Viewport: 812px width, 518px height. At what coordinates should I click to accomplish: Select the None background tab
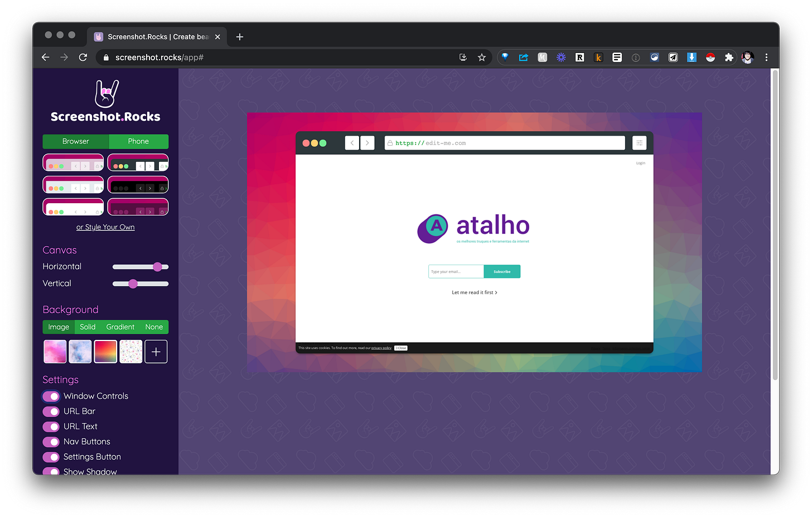pos(154,327)
